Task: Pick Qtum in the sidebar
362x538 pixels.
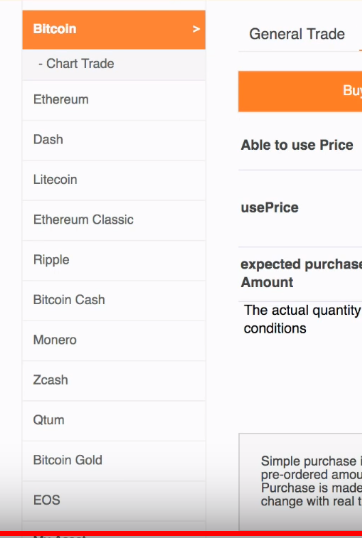Action: coord(114,421)
